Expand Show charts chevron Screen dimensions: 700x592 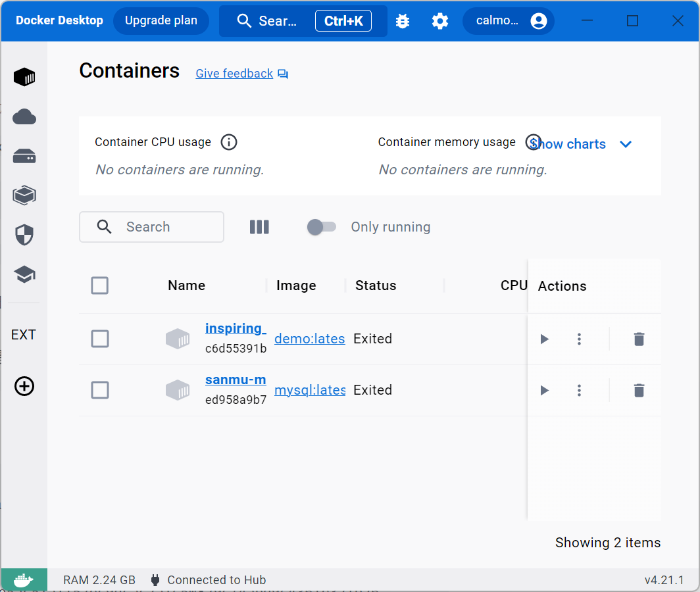pos(626,144)
